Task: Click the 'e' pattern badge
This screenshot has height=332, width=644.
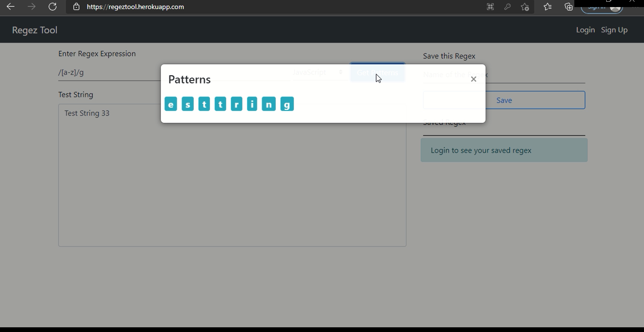Action: (x=171, y=104)
